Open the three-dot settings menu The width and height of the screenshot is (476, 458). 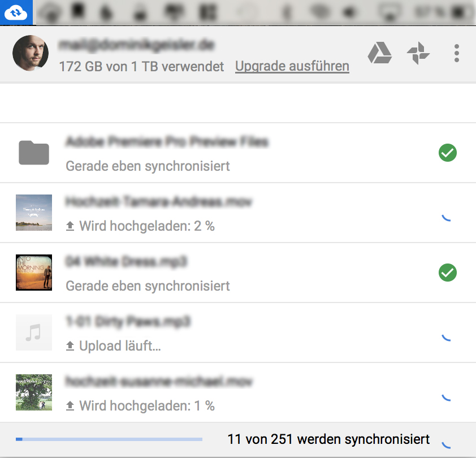point(457,53)
